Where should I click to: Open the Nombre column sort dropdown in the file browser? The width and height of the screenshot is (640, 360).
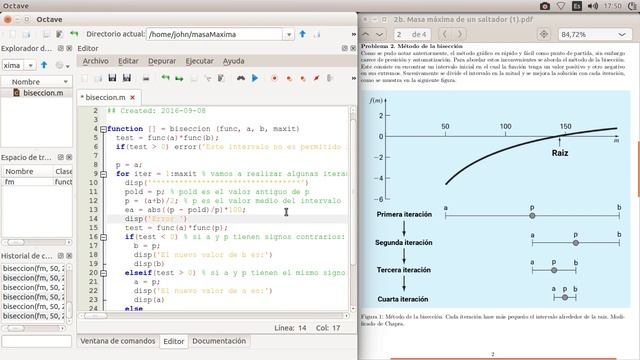(x=65, y=82)
